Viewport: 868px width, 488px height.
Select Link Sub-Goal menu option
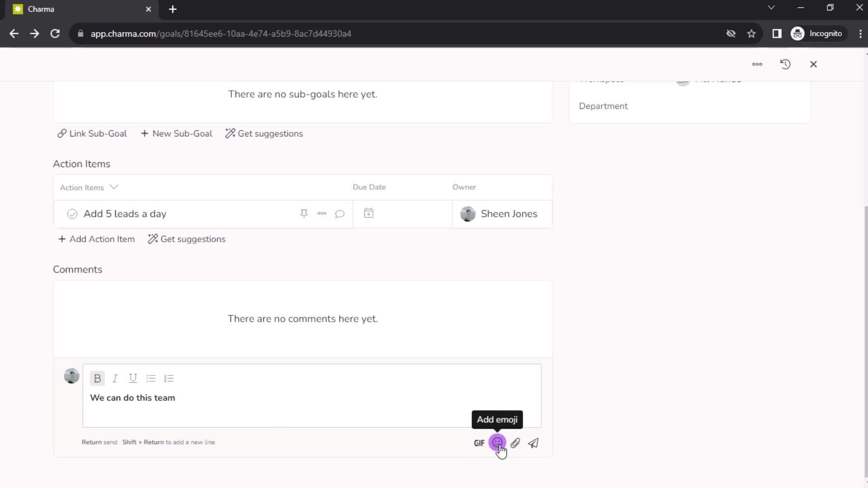[x=92, y=133]
